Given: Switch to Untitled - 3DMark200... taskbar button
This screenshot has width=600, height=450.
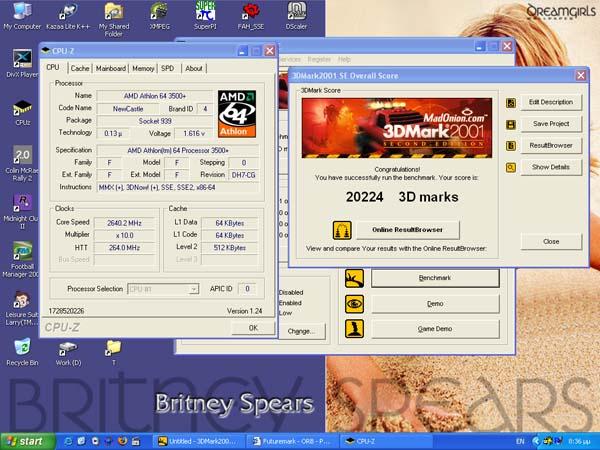Looking at the screenshot, I should (199, 442).
